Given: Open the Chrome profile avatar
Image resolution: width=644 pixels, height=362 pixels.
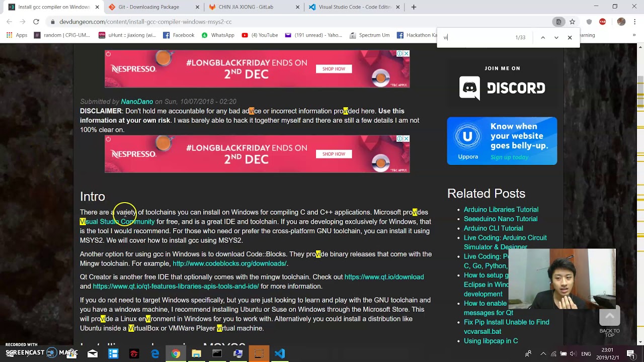Looking at the screenshot, I should [621, 22].
